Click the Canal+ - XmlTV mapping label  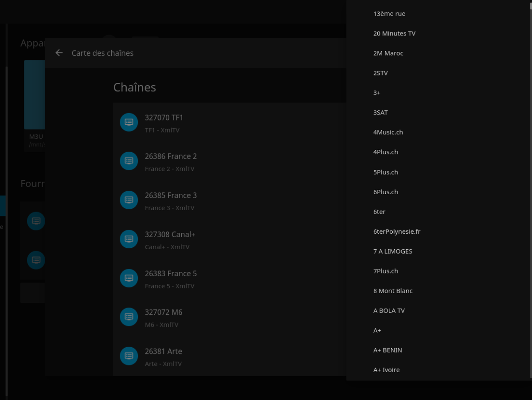(x=167, y=247)
